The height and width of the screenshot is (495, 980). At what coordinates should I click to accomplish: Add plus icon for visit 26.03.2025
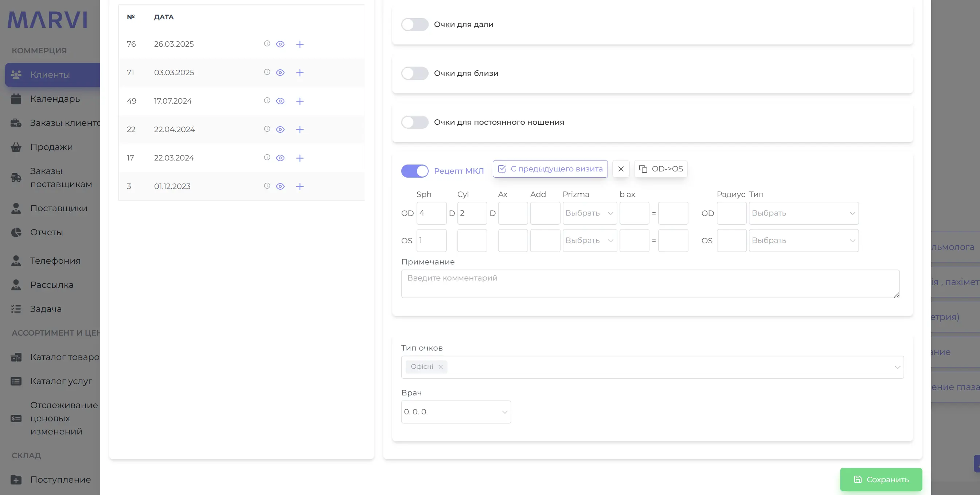[300, 44]
